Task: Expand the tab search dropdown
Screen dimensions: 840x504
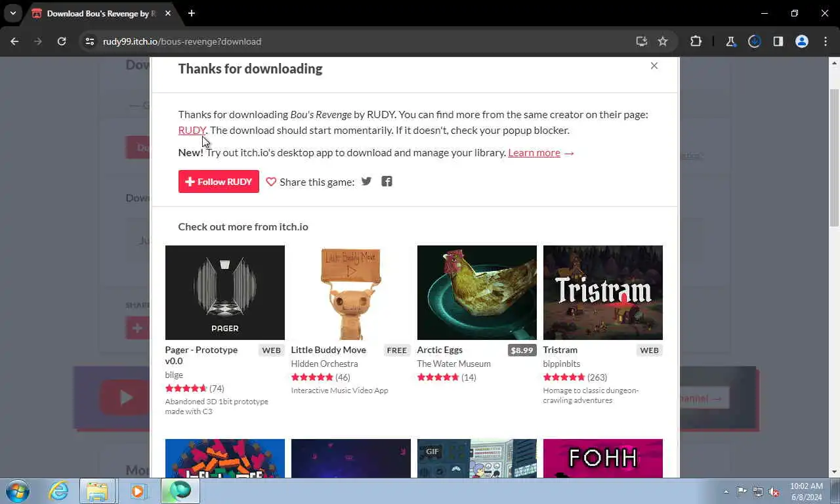Action: tap(12, 13)
